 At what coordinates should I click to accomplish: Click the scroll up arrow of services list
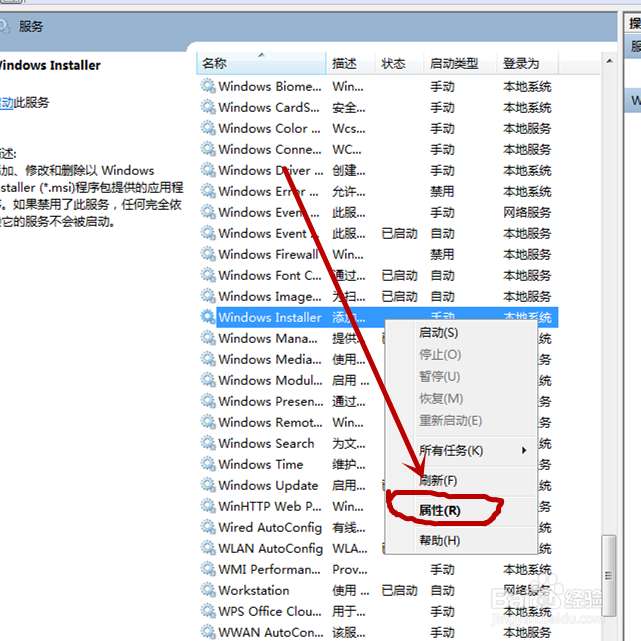[x=610, y=61]
